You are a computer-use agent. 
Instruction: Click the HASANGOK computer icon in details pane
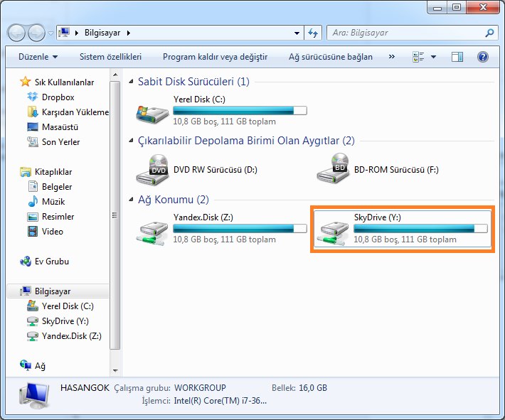click(34, 396)
